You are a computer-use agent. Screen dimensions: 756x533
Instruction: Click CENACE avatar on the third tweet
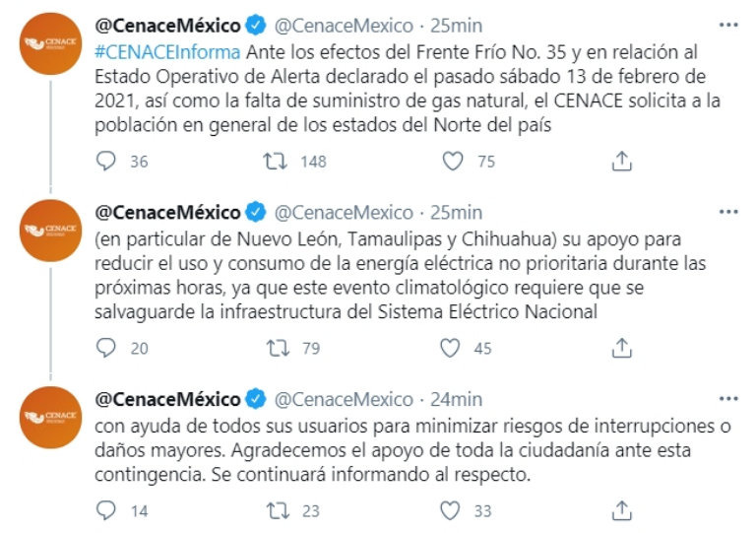(x=49, y=416)
